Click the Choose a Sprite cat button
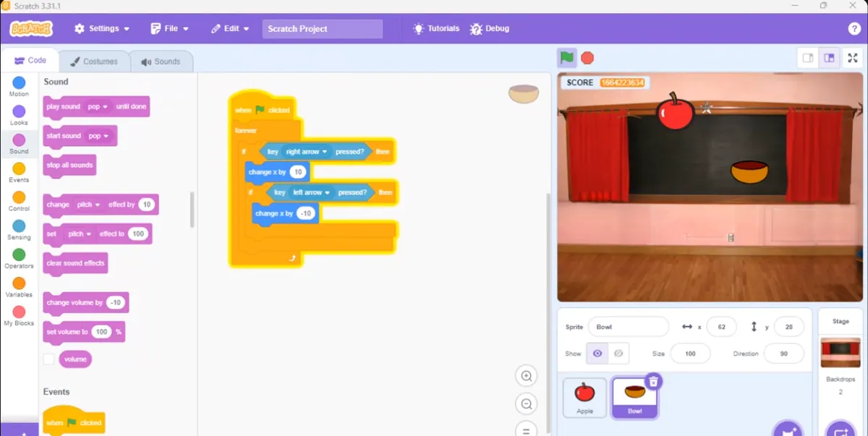 (x=787, y=429)
